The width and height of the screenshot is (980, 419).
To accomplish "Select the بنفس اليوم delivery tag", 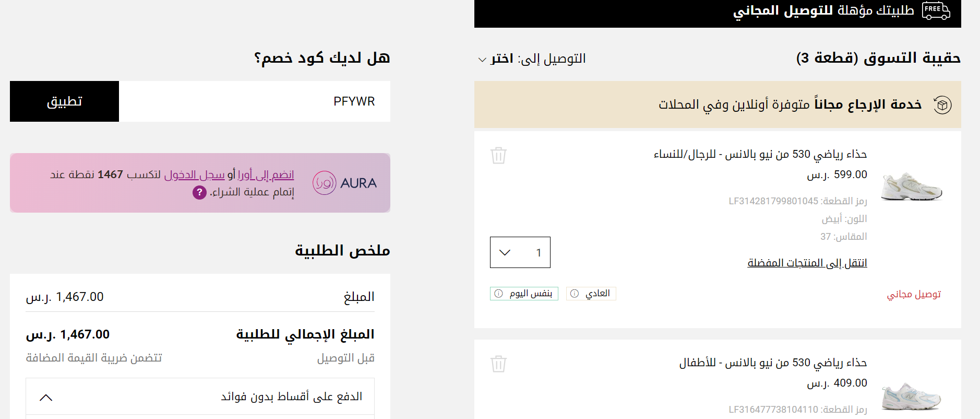I will (x=524, y=294).
